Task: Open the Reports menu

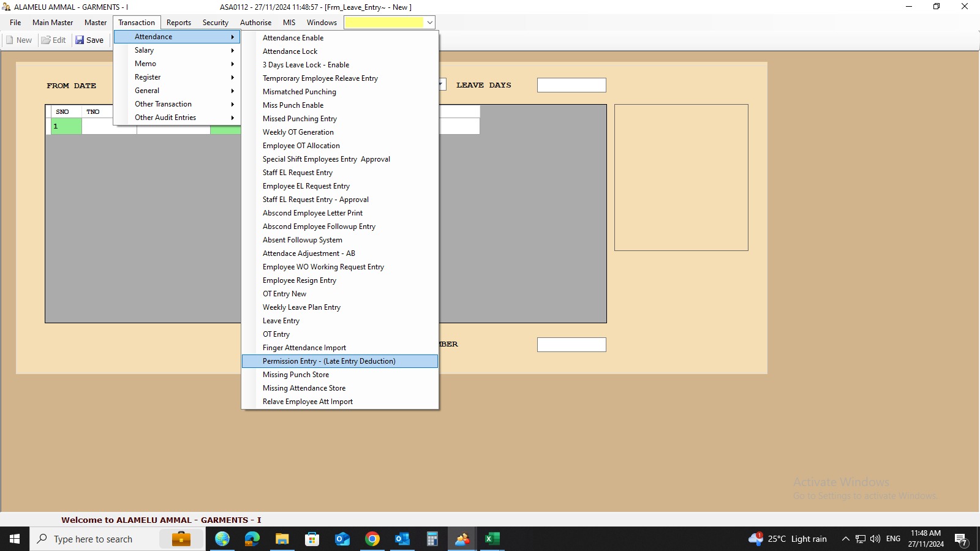Action: [179, 23]
